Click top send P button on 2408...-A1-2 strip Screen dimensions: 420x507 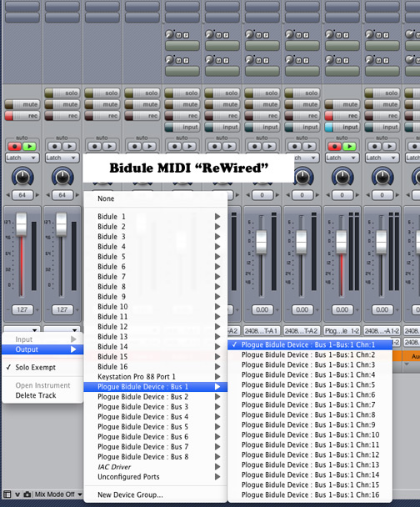tap(386, 36)
